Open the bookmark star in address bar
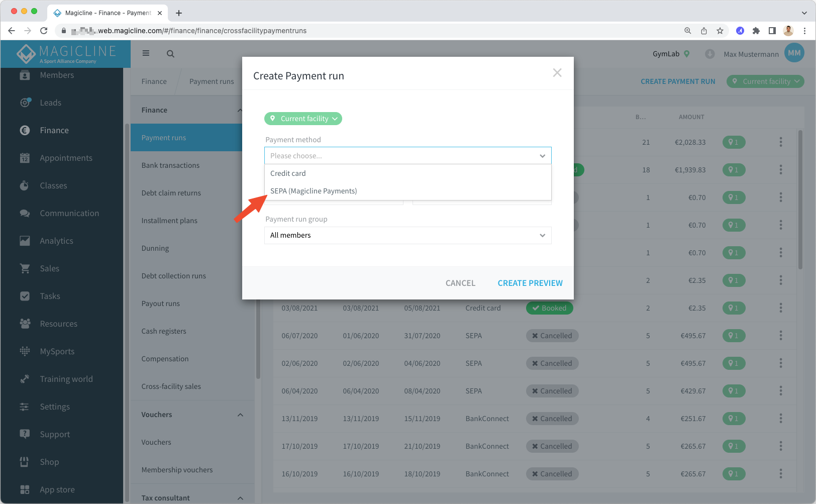The image size is (816, 504). tap(720, 31)
